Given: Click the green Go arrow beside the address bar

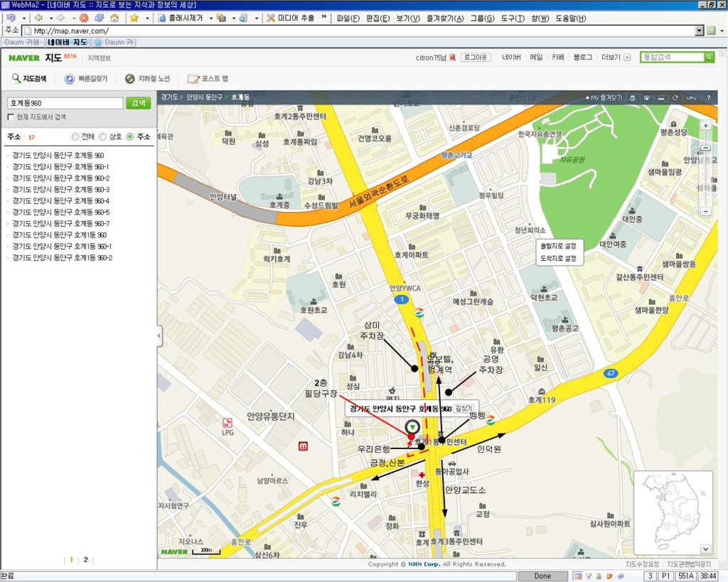Looking at the screenshot, I should coord(711,31).
